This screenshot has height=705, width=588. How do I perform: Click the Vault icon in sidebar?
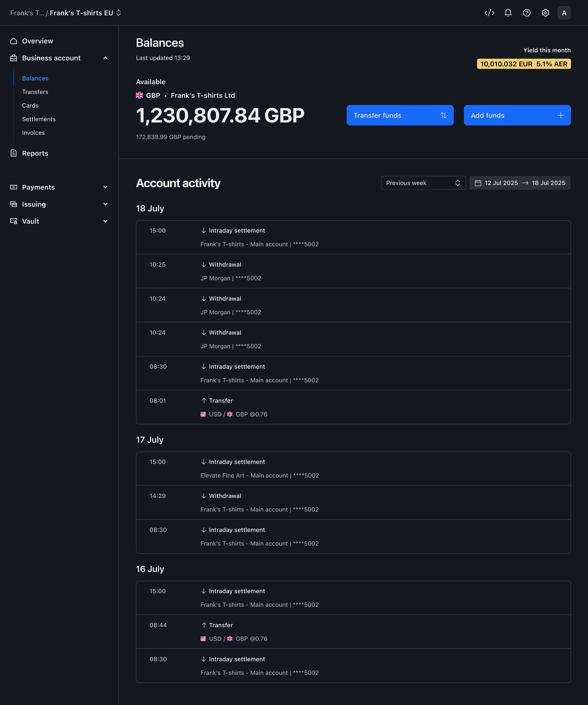coord(13,221)
